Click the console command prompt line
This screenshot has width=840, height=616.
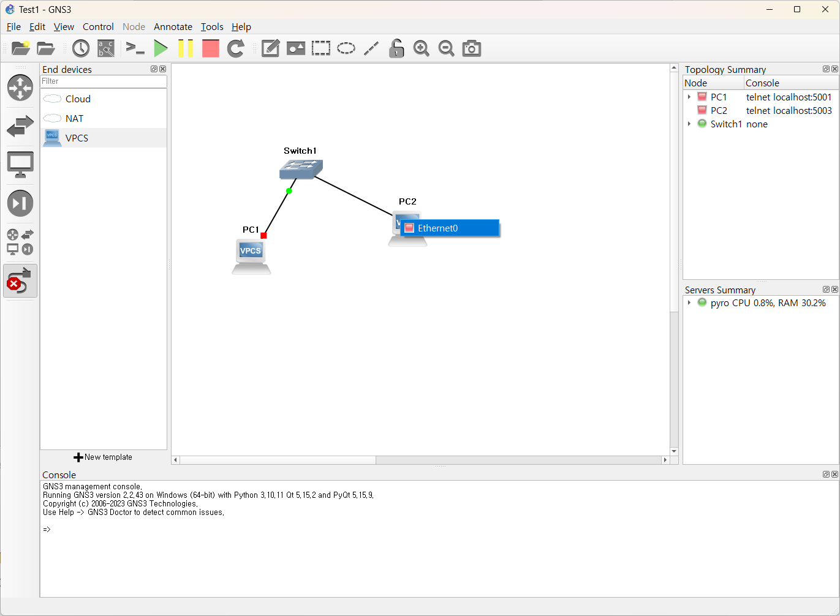tap(439, 529)
